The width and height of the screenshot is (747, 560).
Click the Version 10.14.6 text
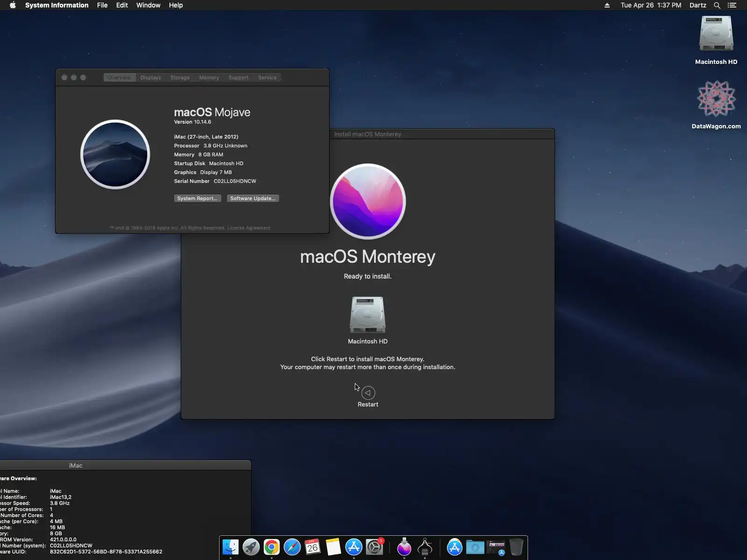(x=192, y=122)
